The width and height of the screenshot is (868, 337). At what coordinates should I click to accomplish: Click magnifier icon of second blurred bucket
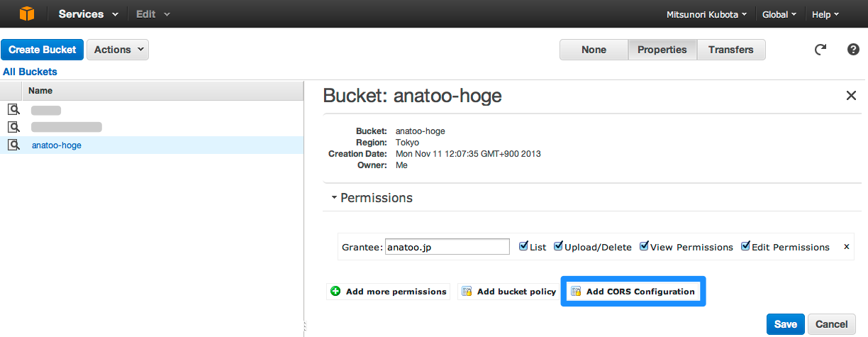(x=13, y=127)
